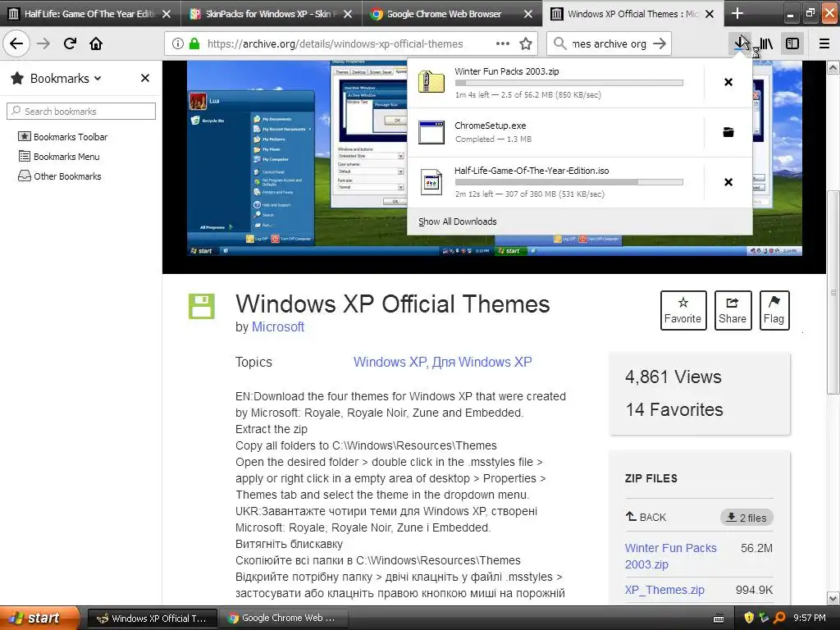The image size is (840, 630).
Task: Toggle the downloads panel arrow button
Action: pos(742,43)
